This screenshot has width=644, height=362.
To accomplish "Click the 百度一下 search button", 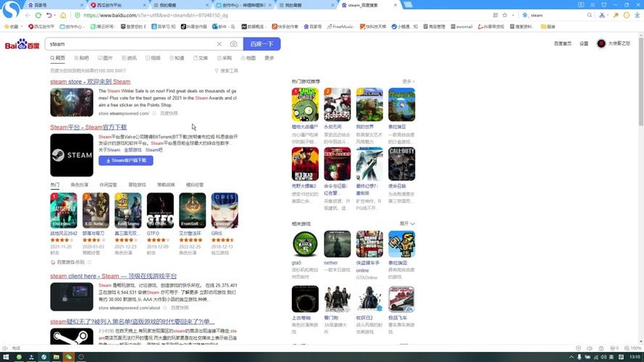I will pos(262,44).
